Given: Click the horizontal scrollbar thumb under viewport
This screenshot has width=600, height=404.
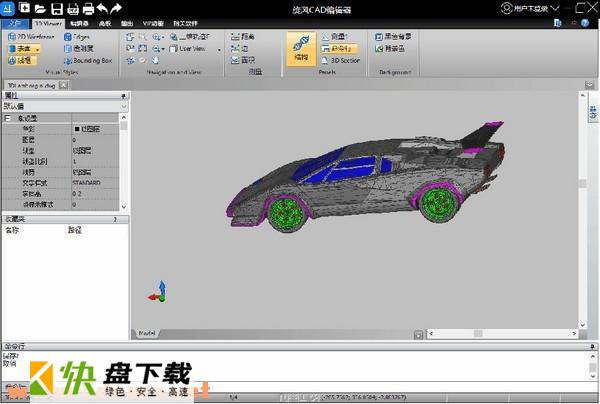Looking at the screenshot, I should click(x=478, y=334).
